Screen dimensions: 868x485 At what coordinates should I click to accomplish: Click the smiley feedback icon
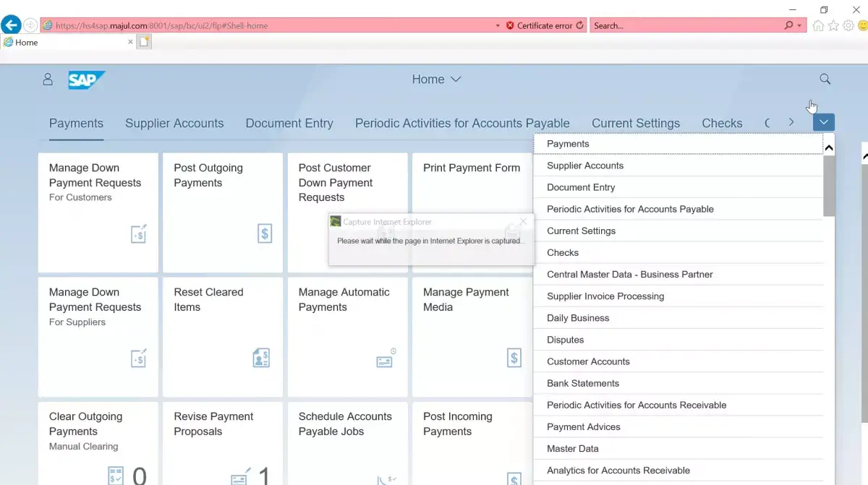862,25
